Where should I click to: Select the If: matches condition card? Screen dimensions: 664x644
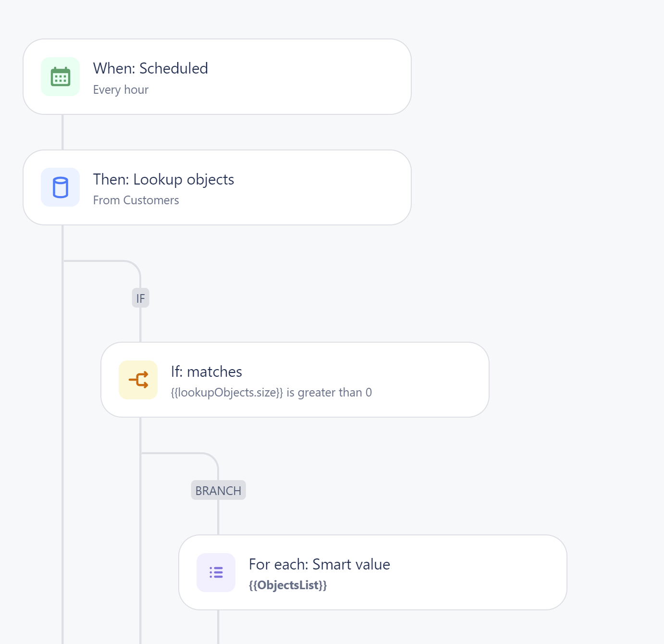(295, 380)
